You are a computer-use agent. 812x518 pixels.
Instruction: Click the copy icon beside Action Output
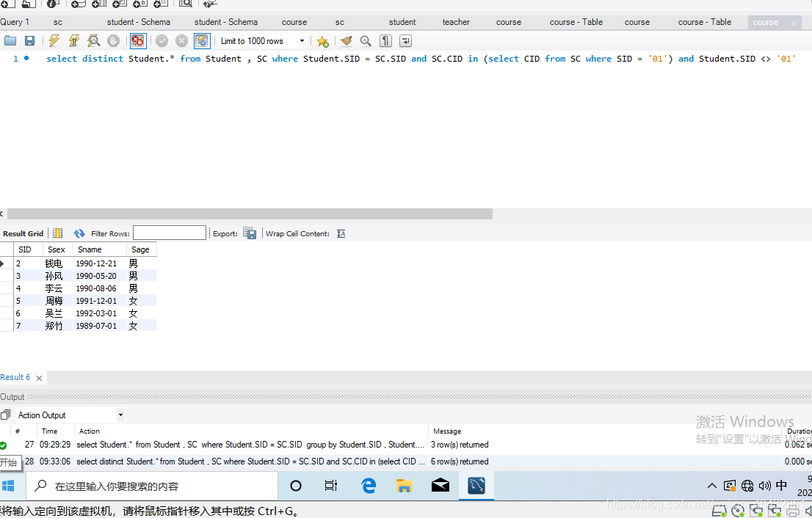(x=5, y=415)
